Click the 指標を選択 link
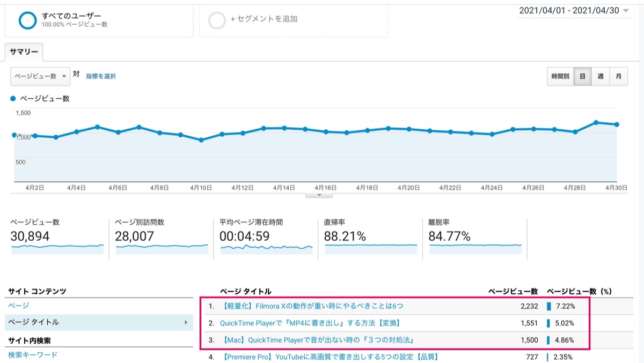644x363 pixels. click(101, 76)
